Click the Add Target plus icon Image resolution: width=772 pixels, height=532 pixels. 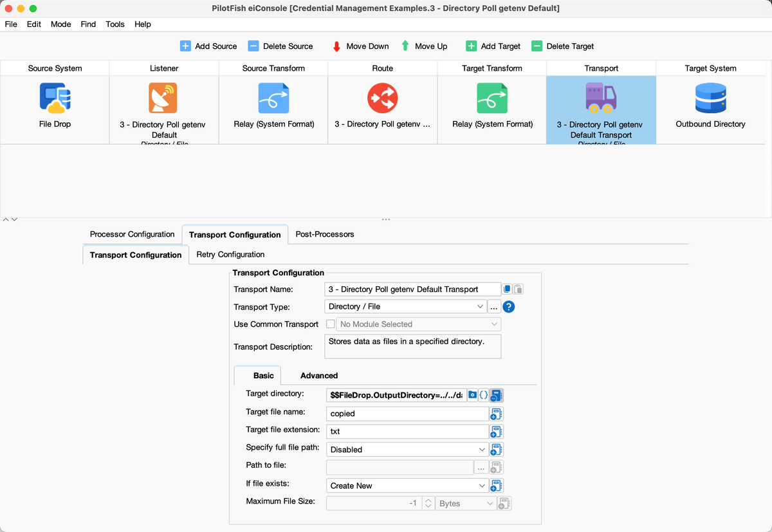[x=471, y=46]
